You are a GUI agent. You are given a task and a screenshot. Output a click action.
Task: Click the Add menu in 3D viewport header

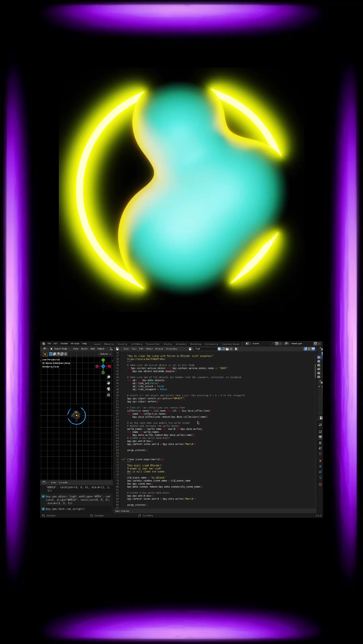pos(92,349)
